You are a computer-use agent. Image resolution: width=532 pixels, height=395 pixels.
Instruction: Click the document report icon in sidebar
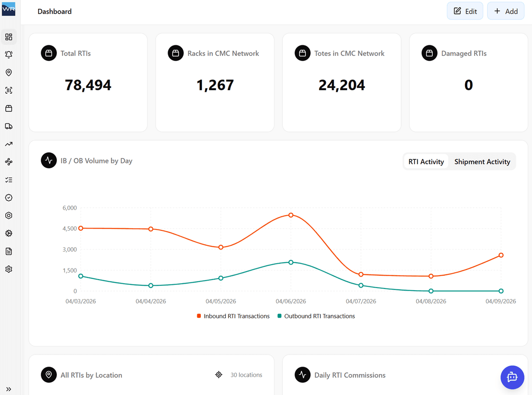pos(9,251)
